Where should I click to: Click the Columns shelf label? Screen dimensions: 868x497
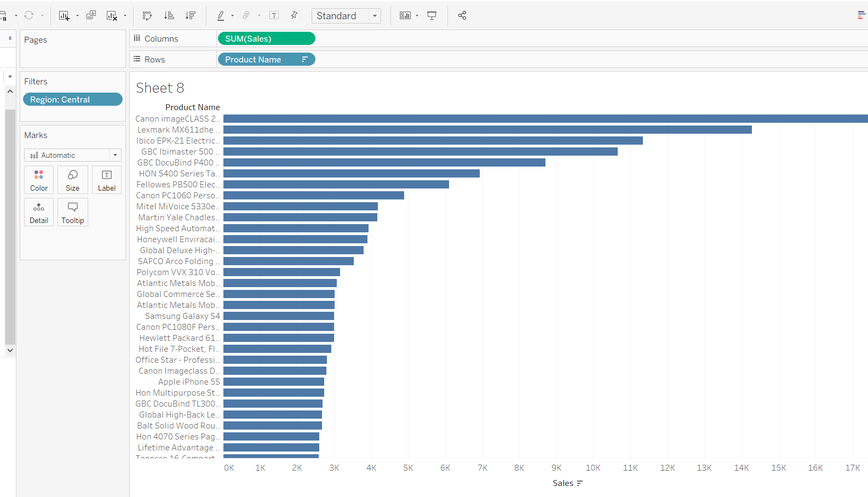coord(162,38)
